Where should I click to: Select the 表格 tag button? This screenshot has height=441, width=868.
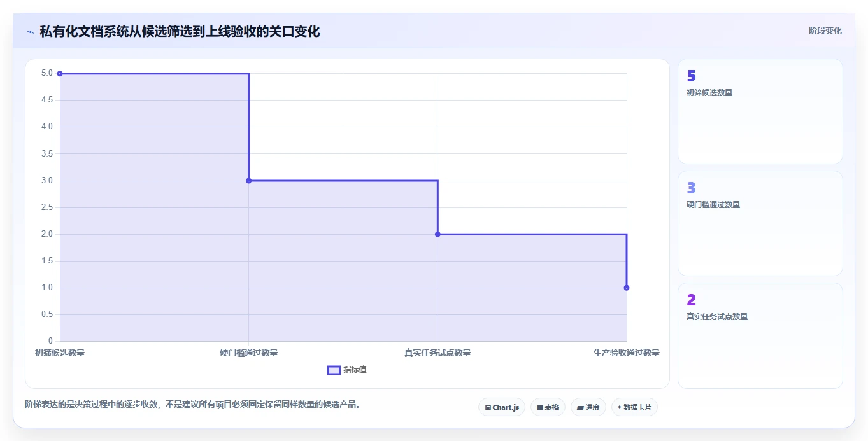pos(548,407)
